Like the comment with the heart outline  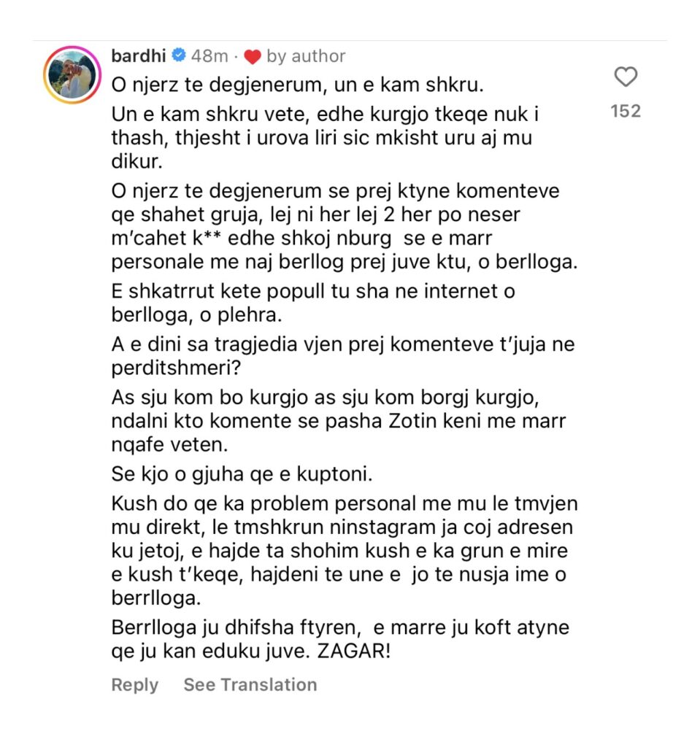[626, 77]
